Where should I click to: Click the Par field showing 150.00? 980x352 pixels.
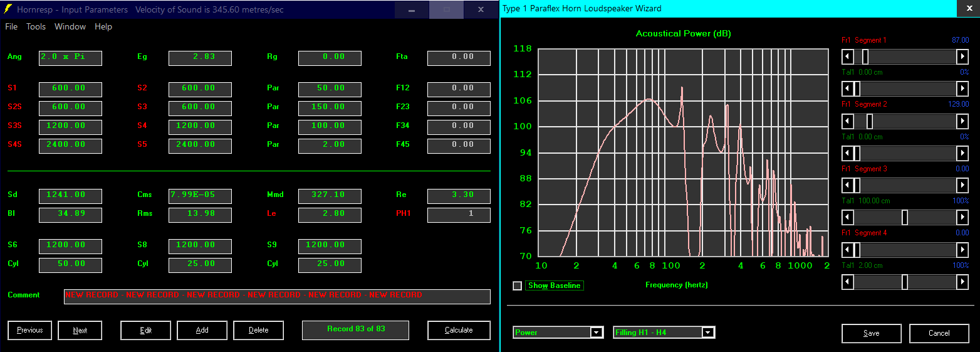pyautogui.click(x=330, y=108)
